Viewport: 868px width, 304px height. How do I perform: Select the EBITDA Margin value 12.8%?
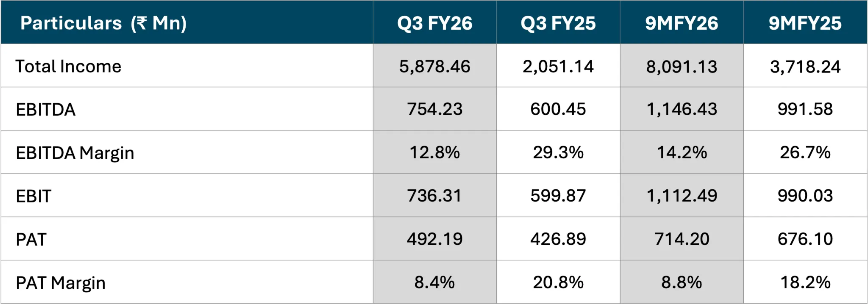click(434, 153)
